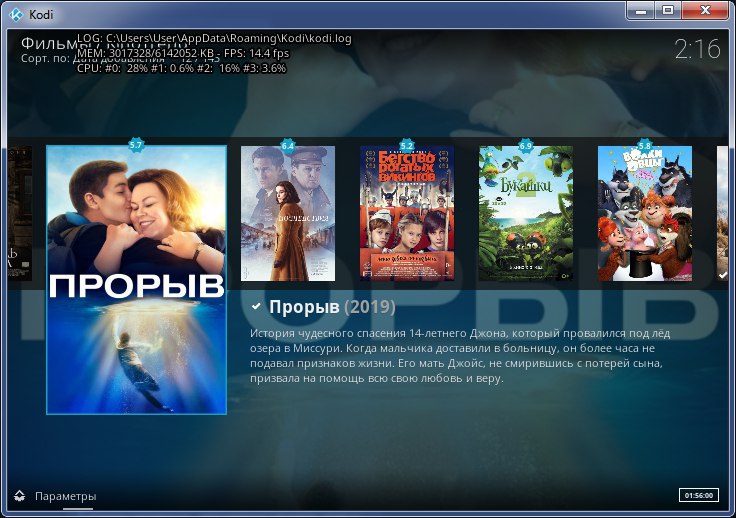736x518 pixels.
Task: Click the 6.9 rating badge
Action: pos(526,145)
